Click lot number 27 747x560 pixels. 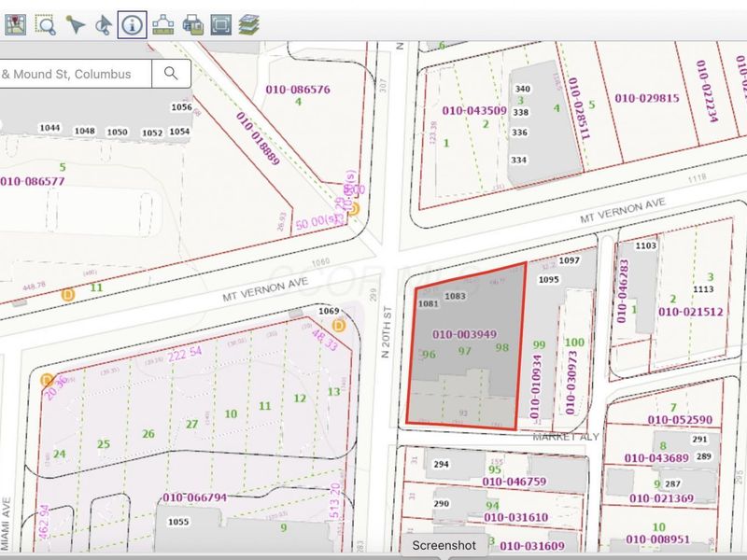point(192,424)
